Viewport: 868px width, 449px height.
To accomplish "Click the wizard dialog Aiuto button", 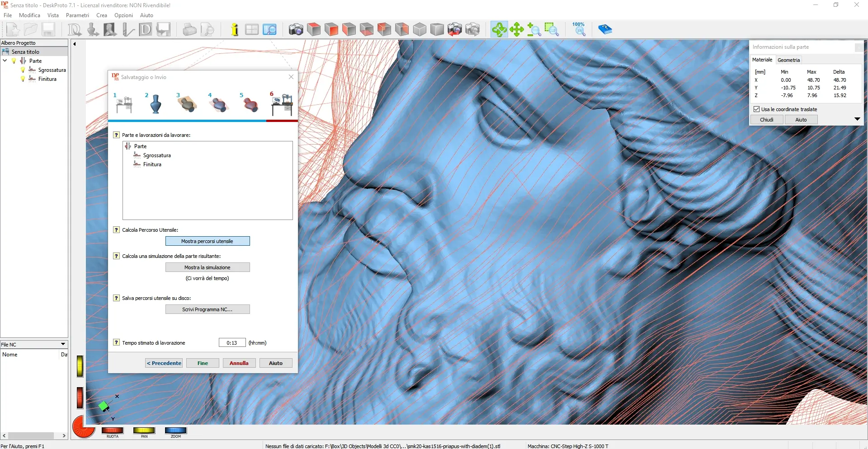I will coord(276,363).
